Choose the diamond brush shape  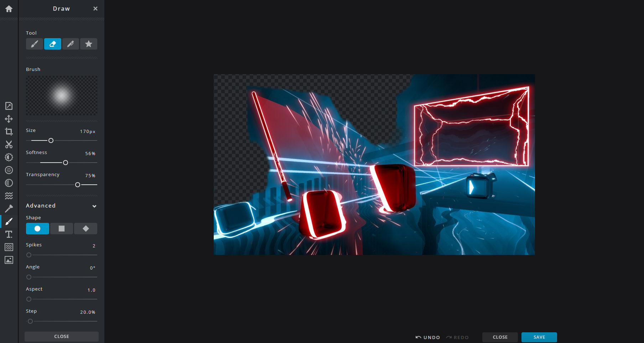(x=86, y=229)
